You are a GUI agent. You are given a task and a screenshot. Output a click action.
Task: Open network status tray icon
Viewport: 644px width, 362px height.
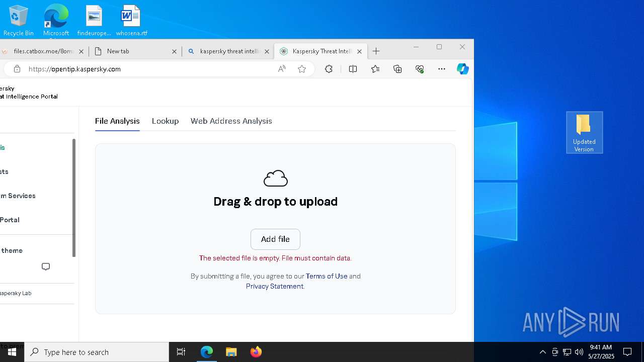[x=567, y=352]
